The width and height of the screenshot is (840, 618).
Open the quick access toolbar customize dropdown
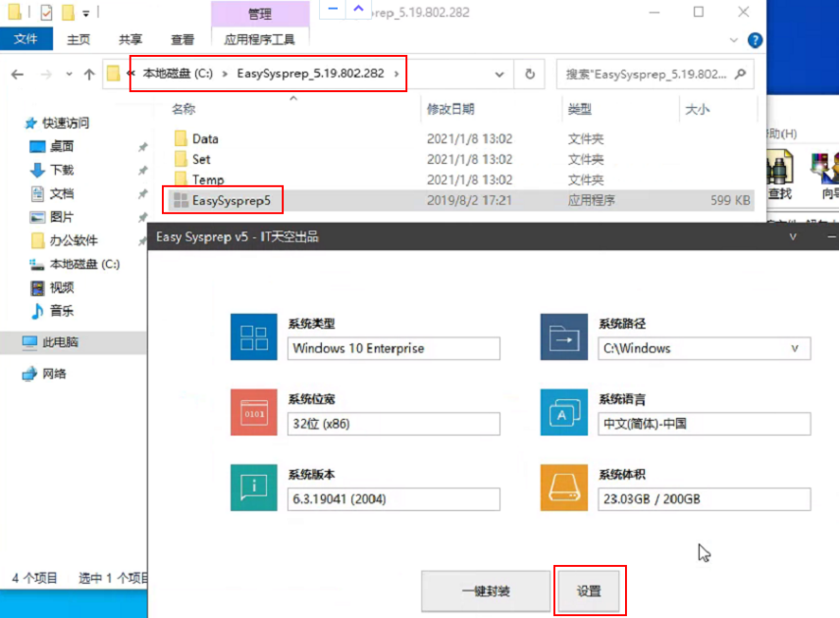[85, 13]
